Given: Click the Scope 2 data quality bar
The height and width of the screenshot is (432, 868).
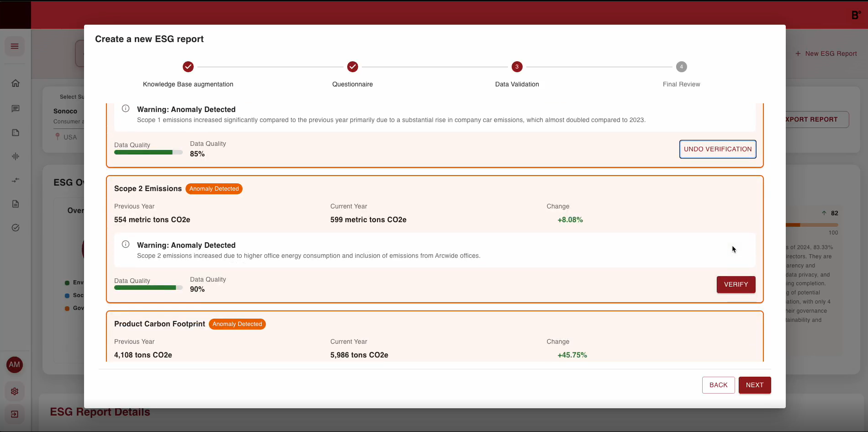Looking at the screenshot, I should 148,288.
